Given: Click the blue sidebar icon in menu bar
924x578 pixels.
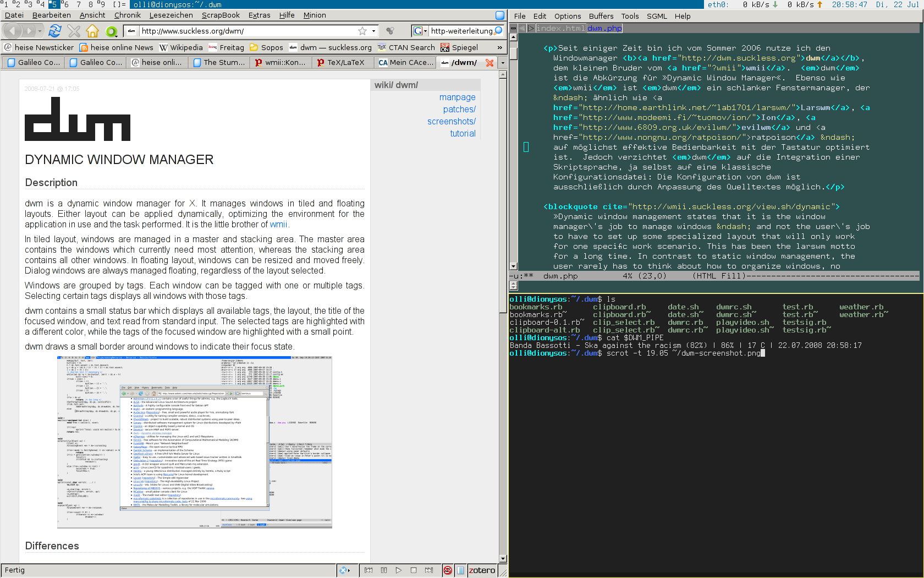Looking at the screenshot, I should (500, 15).
